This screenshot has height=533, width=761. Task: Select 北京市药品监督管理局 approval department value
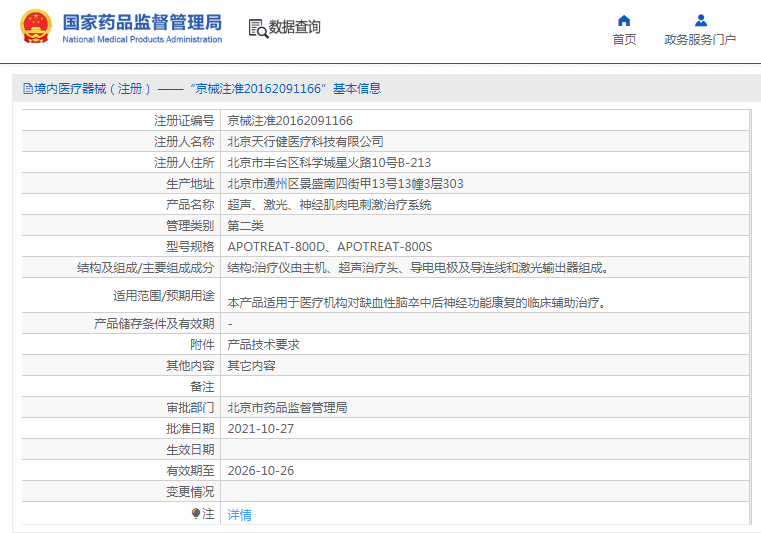pyautogui.click(x=287, y=408)
